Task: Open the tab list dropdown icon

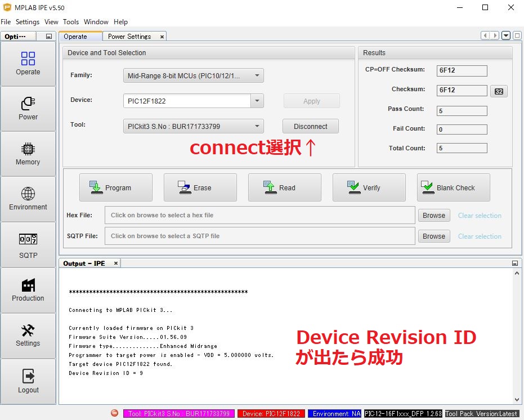Action: [x=506, y=35]
